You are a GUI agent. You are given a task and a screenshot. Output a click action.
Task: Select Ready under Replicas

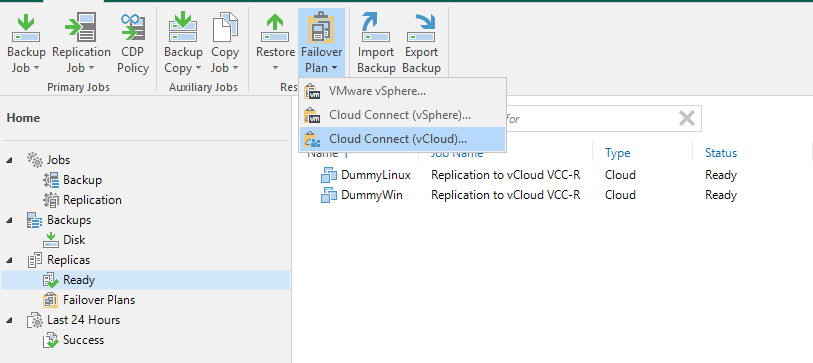pyautogui.click(x=79, y=280)
